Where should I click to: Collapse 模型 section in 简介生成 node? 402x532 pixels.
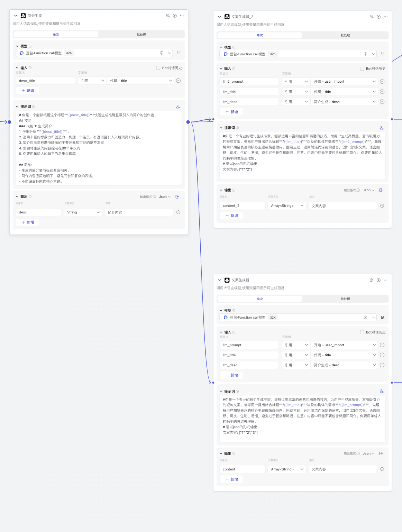tap(17, 46)
